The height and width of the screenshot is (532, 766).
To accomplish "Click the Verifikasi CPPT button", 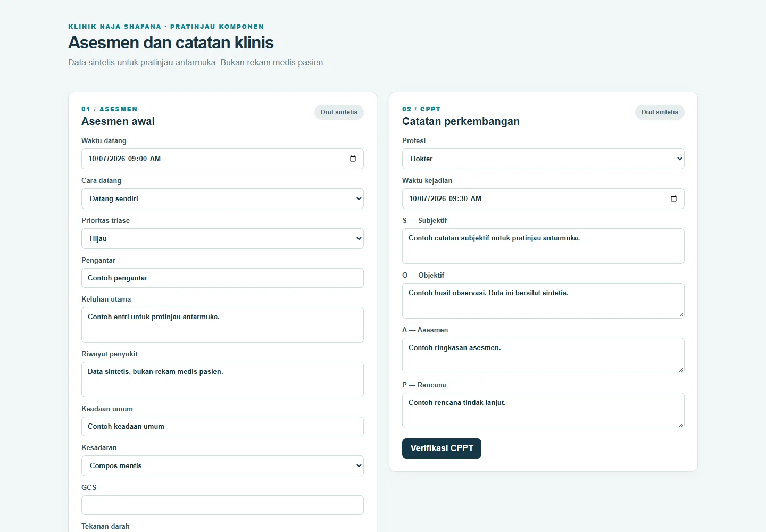I will tap(442, 448).
